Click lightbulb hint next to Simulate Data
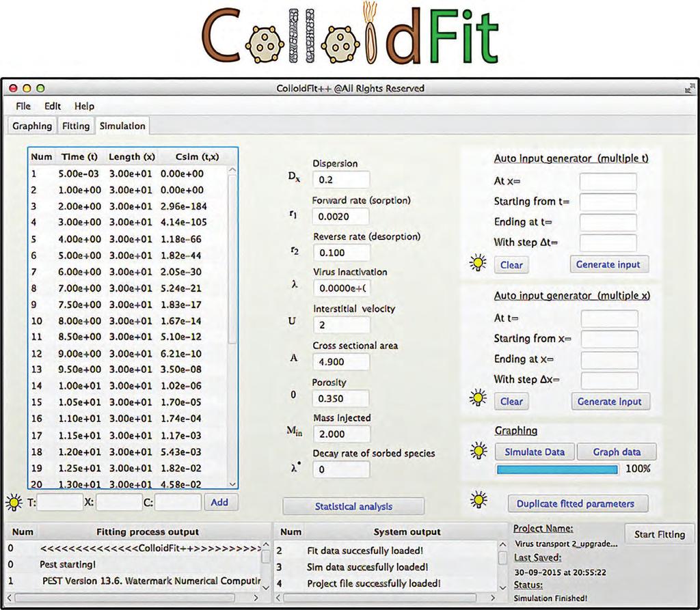 pyautogui.click(x=479, y=451)
